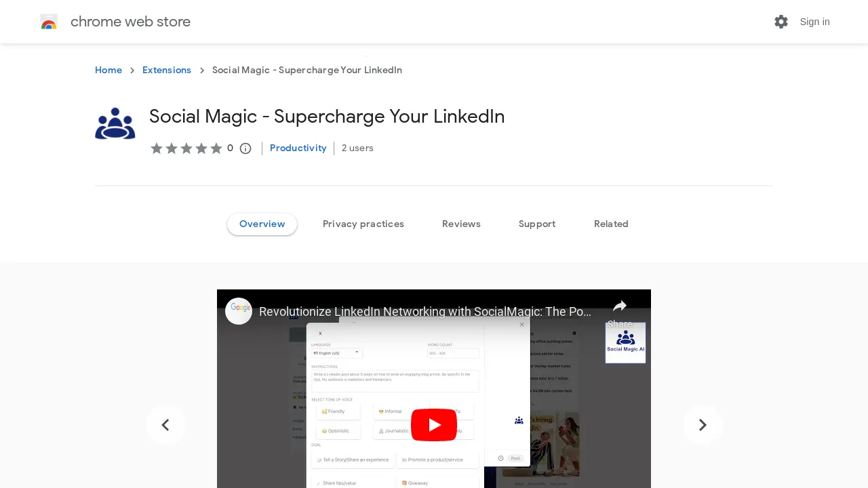
Task: Click the Sign in link
Action: 815,22
